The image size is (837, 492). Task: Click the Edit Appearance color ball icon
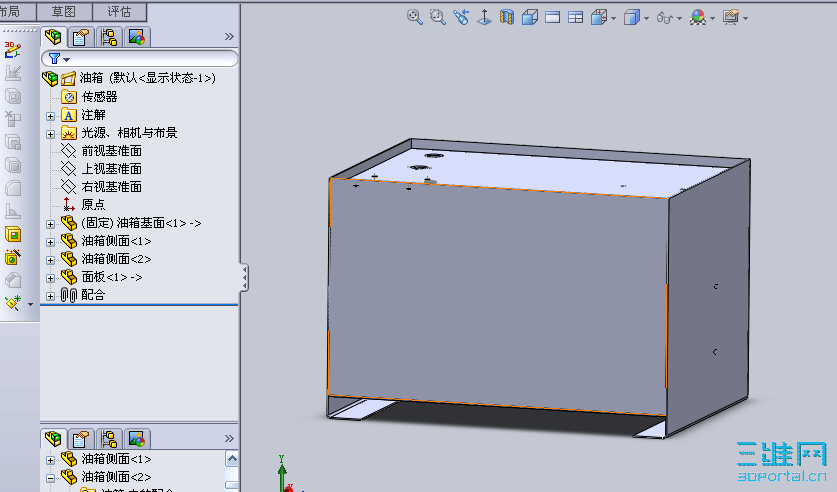pos(698,17)
